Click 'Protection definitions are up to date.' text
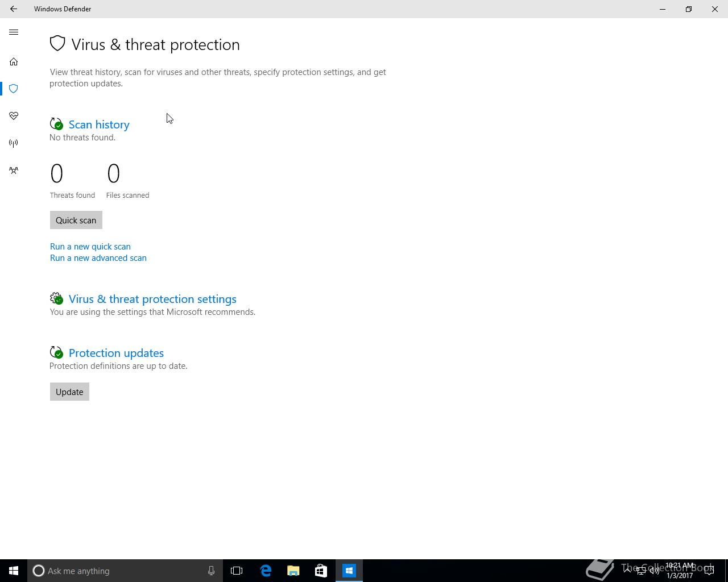 pyautogui.click(x=118, y=366)
